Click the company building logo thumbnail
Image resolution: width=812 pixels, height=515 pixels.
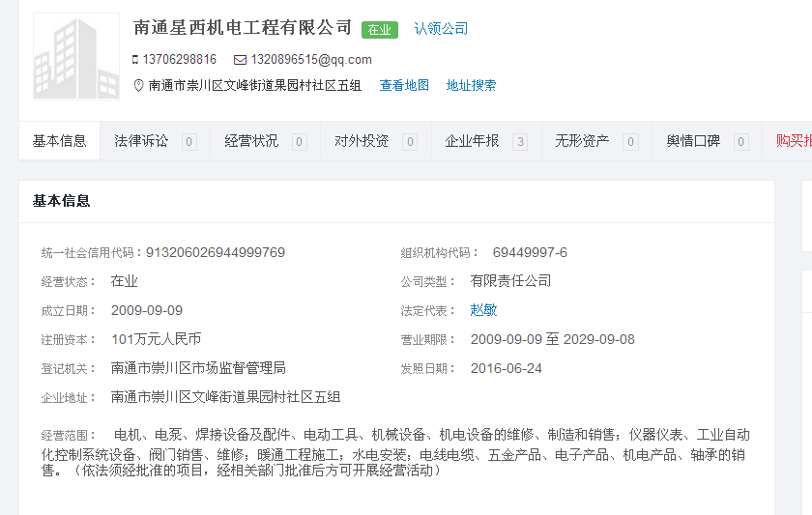(x=76, y=56)
